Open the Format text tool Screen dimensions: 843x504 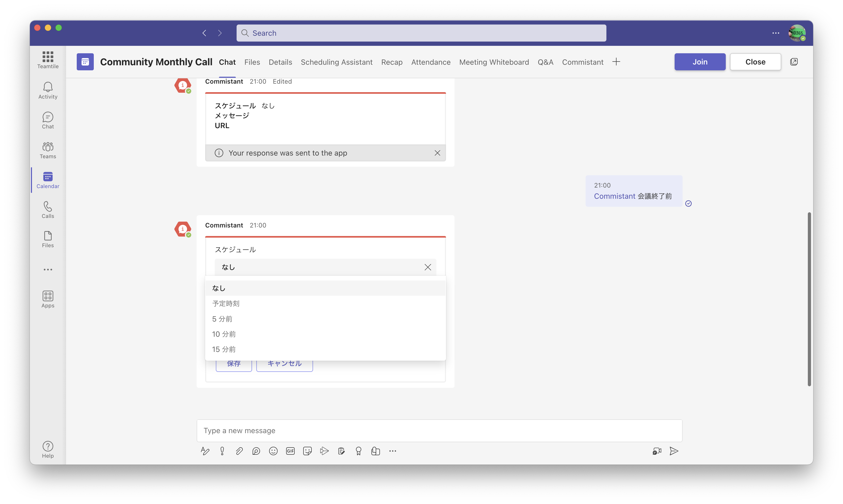tap(205, 451)
